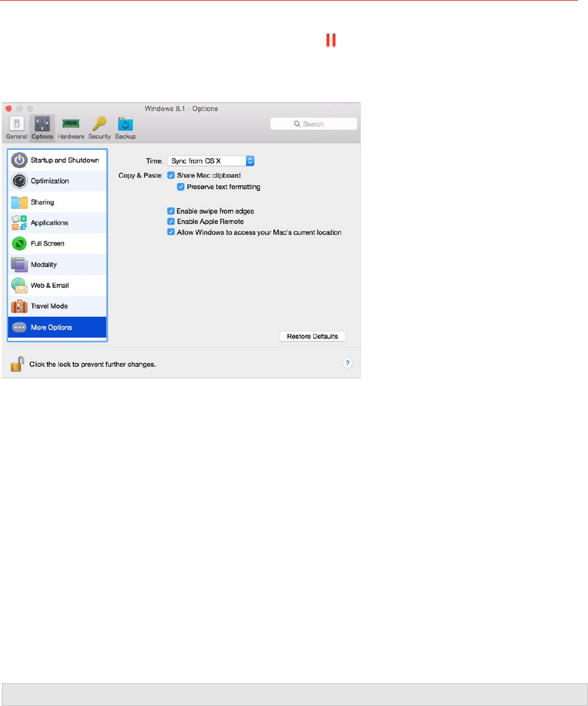Viewport: 588px width, 706px height.
Task: Open the More Options pane label
Action: (51, 327)
